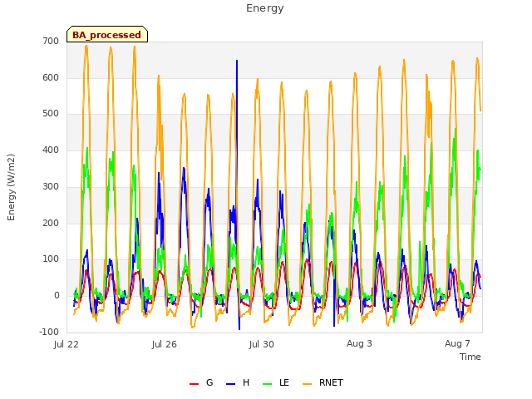Click the 100 y-axis tick label
Screen dimensions: 532x399
point(51,259)
